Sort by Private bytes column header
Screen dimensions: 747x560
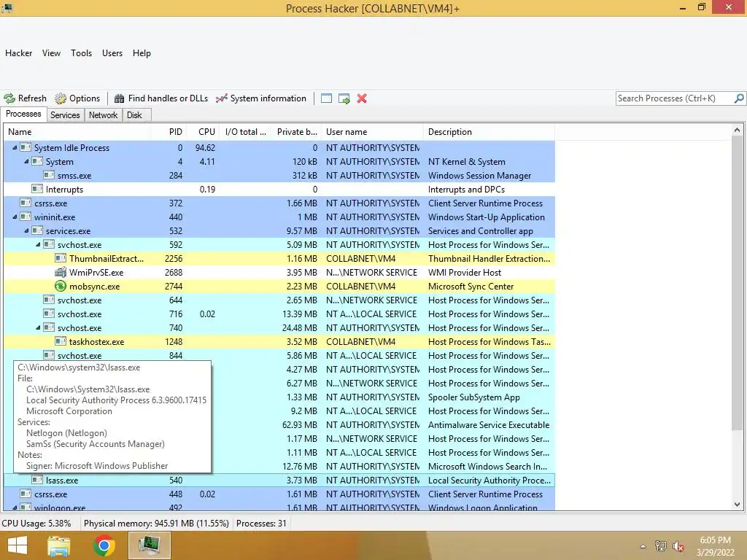[x=297, y=132]
